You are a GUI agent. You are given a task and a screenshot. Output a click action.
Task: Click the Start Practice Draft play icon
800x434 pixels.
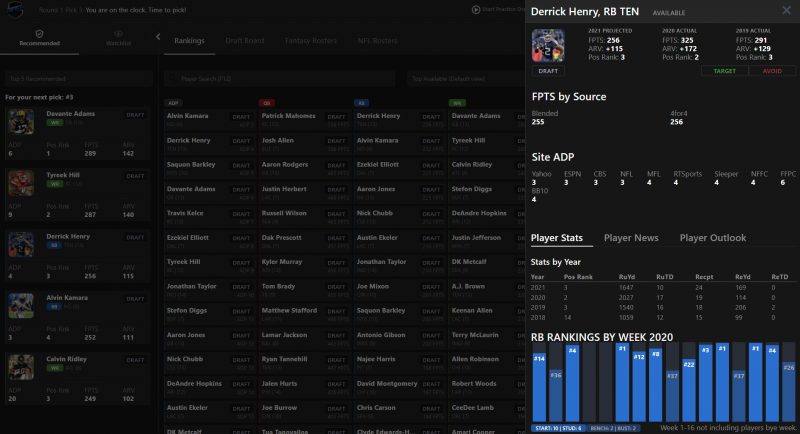pyautogui.click(x=476, y=9)
